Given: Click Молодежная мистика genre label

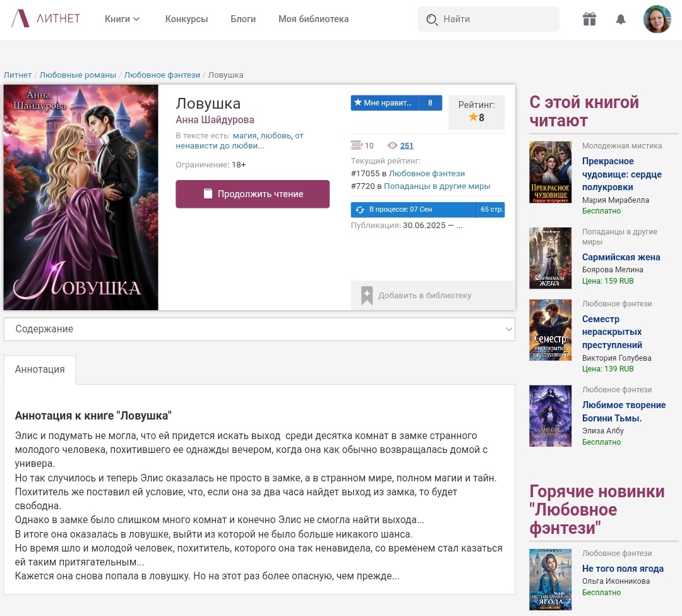Looking at the screenshot, I should pos(622,146).
